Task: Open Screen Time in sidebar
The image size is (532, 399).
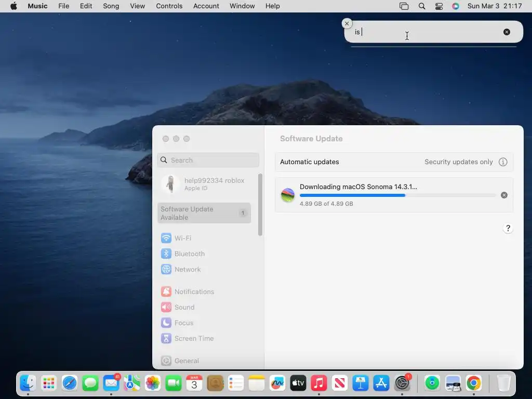Action: click(x=187, y=338)
